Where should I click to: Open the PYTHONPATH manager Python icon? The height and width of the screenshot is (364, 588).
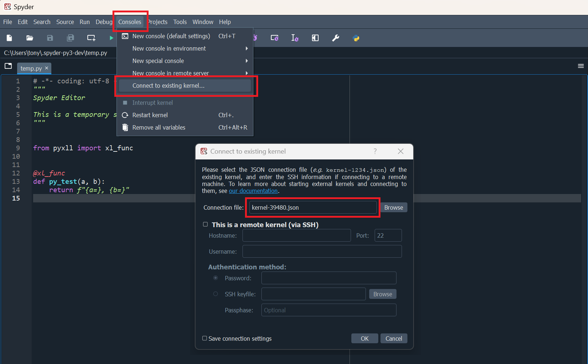click(356, 38)
